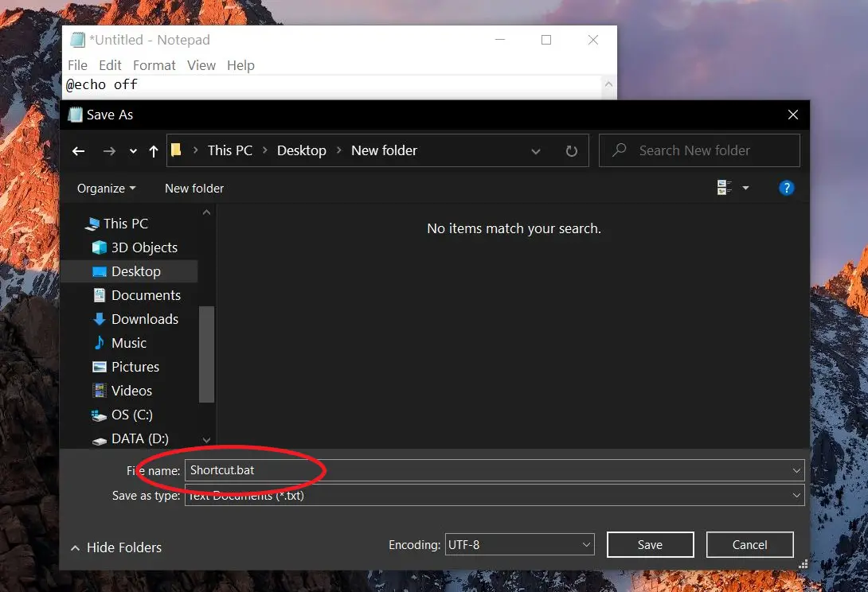Select DATA (D:) in the navigation tree
Viewport: 868px width, 592px height.
click(140, 438)
